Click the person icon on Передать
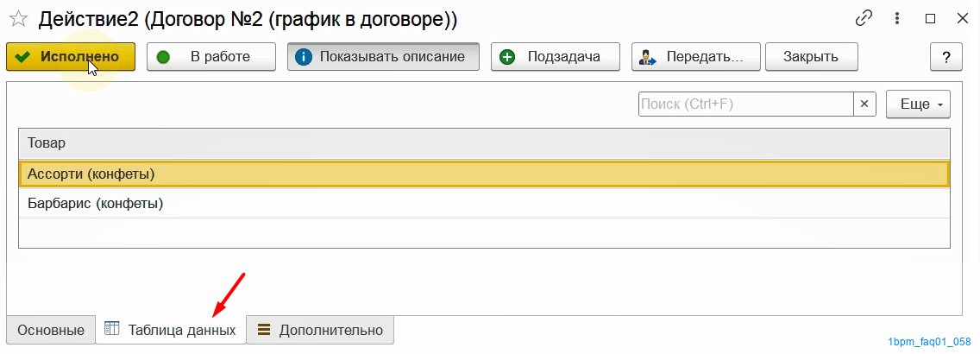 click(x=647, y=57)
